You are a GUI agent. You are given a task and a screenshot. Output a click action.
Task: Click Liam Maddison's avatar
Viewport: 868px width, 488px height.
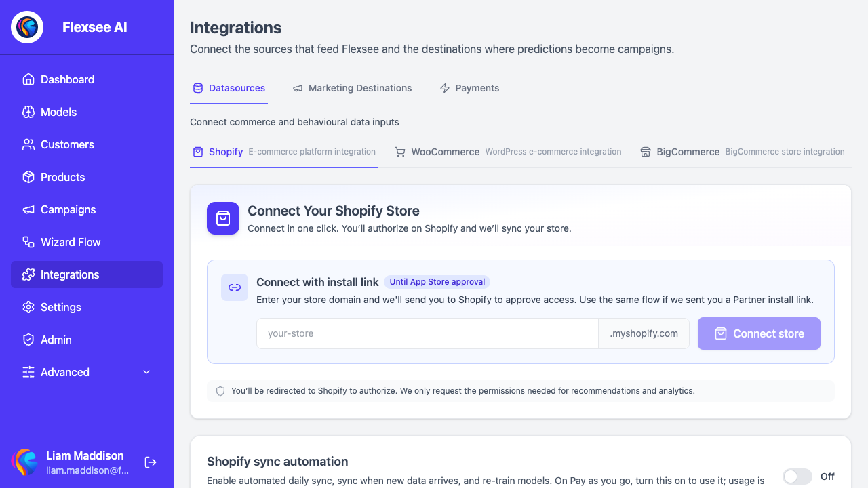pyautogui.click(x=24, y=462)
